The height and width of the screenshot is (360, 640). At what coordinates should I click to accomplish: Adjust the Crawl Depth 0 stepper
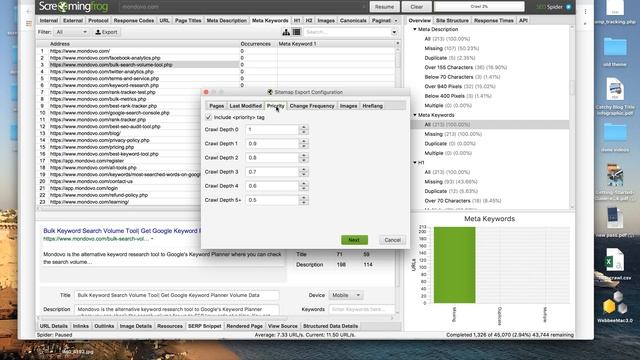(x=303, y=129)
